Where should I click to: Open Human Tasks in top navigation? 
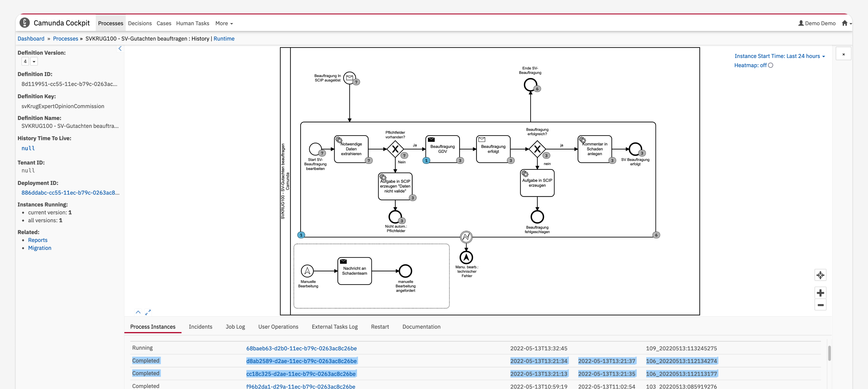click(193, 23)
